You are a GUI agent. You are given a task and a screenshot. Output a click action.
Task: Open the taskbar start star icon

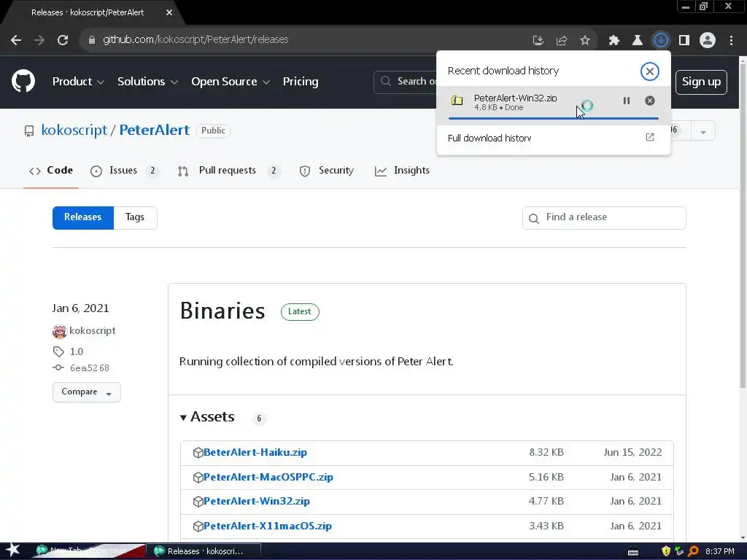12,551
